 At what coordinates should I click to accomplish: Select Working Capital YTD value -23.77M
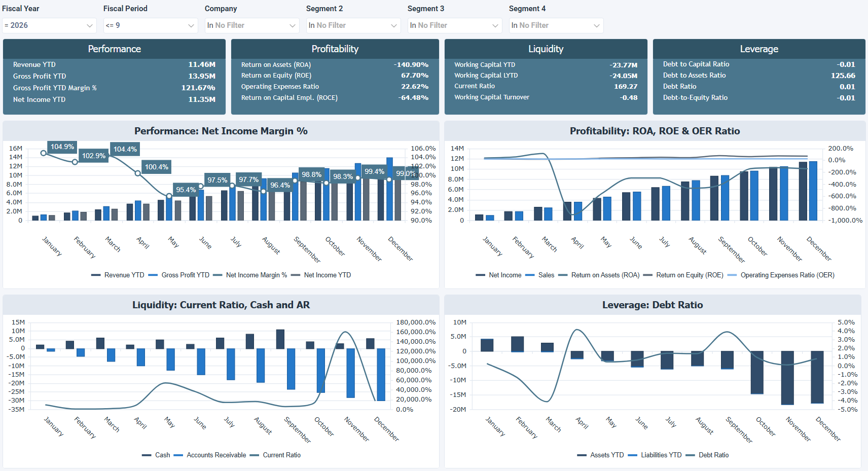coord(624,65)
